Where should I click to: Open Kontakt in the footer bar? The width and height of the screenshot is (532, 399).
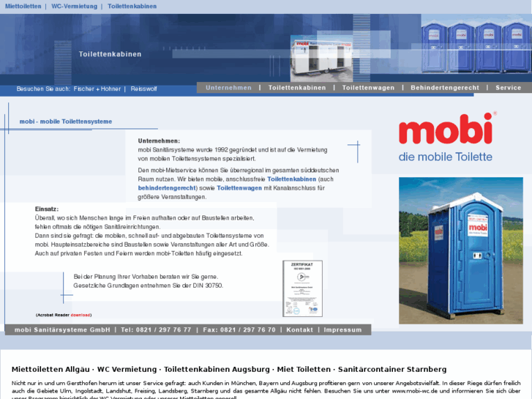point(299,329)
